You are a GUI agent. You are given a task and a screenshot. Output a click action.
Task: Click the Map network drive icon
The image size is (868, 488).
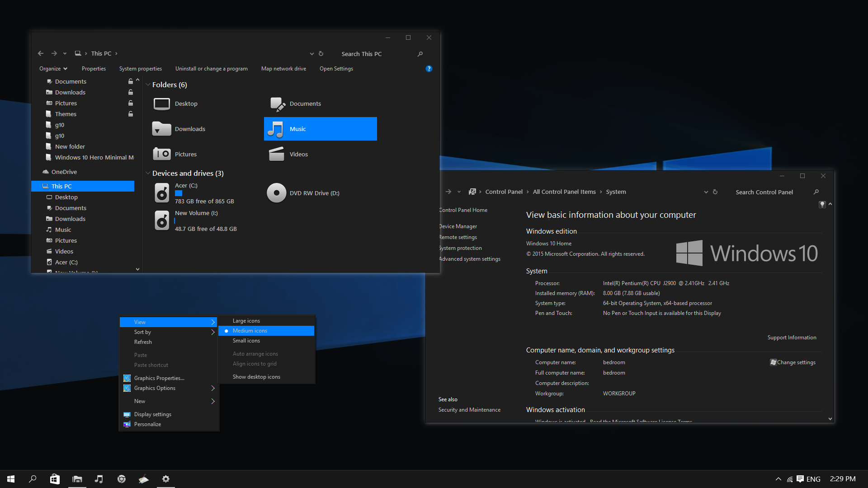(284, 69)
